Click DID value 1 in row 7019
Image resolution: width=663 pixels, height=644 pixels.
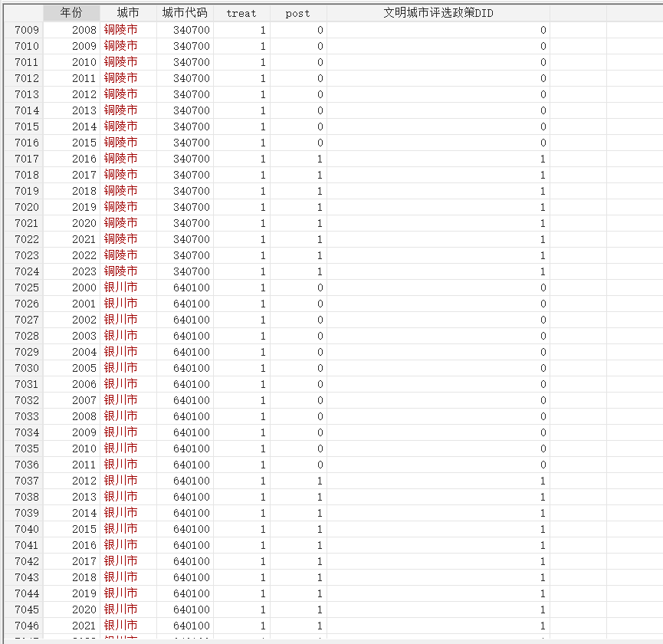pos(438,191)
